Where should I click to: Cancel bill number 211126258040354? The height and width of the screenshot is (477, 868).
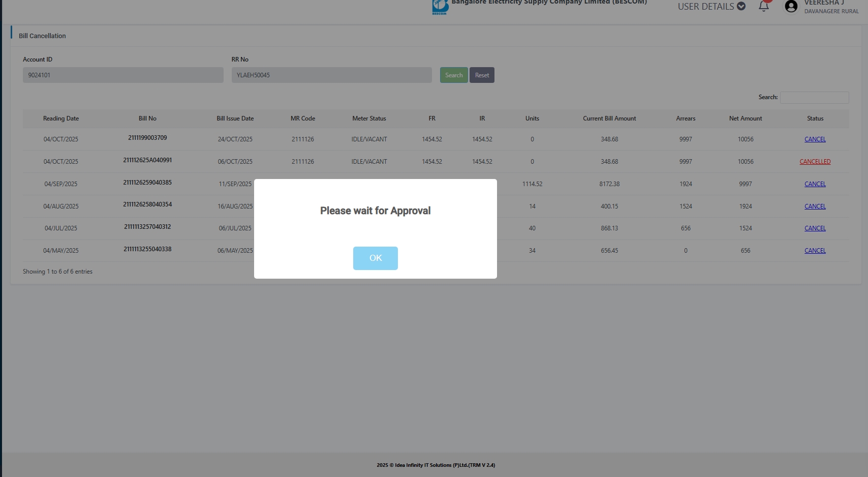pos(815,206)
